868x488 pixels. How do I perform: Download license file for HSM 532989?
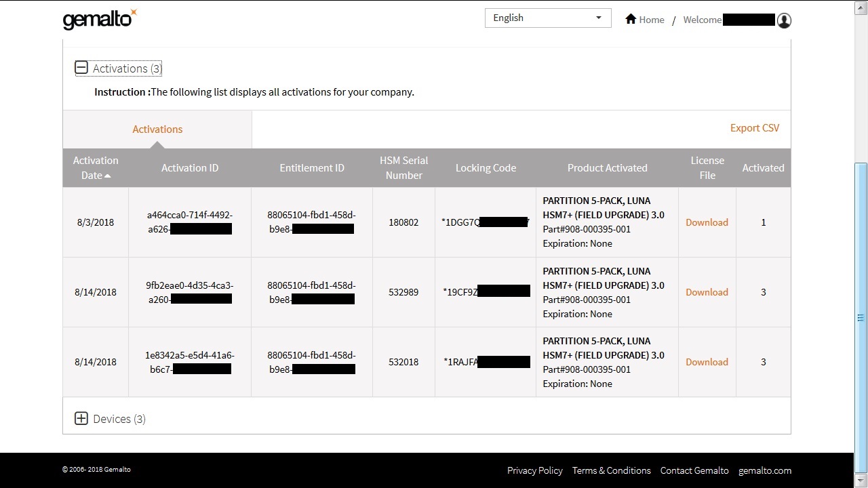(706, 292)
